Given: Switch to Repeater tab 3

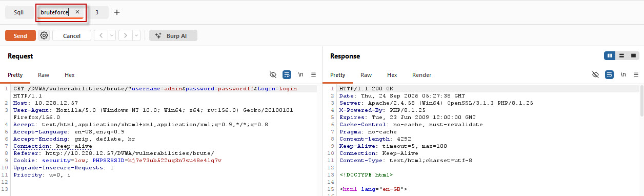Looking at the screenshot, I should (97, 12).
